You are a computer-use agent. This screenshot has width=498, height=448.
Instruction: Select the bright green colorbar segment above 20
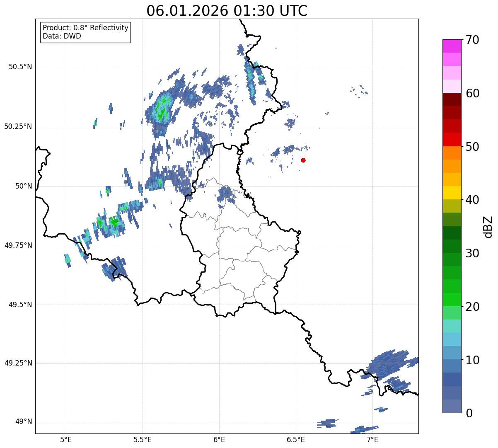point(452,299)
